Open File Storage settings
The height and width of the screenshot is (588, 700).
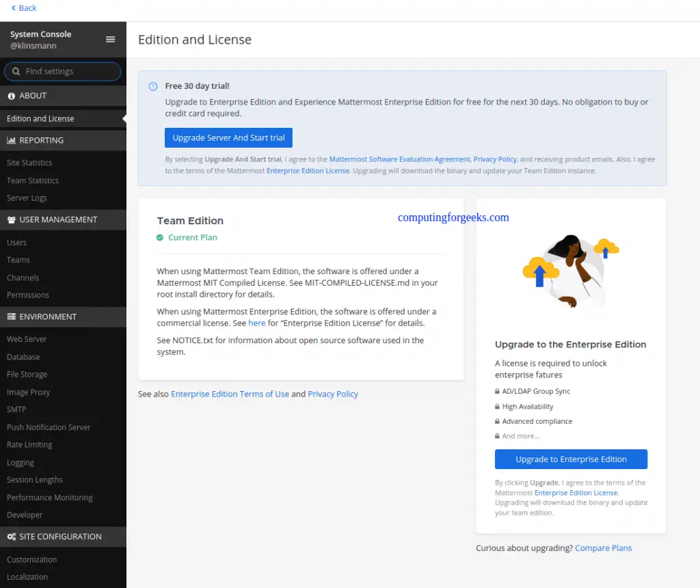click(x=27, y=375)
